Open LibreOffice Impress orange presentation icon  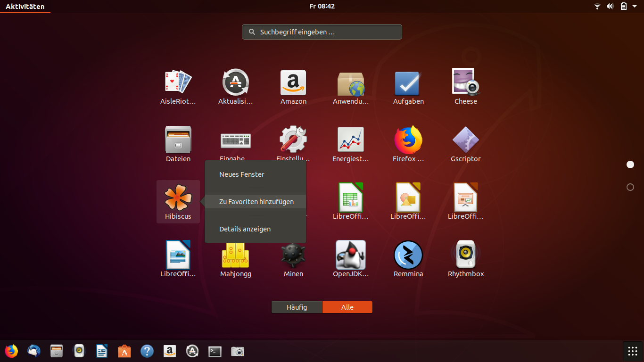point(466,197)
